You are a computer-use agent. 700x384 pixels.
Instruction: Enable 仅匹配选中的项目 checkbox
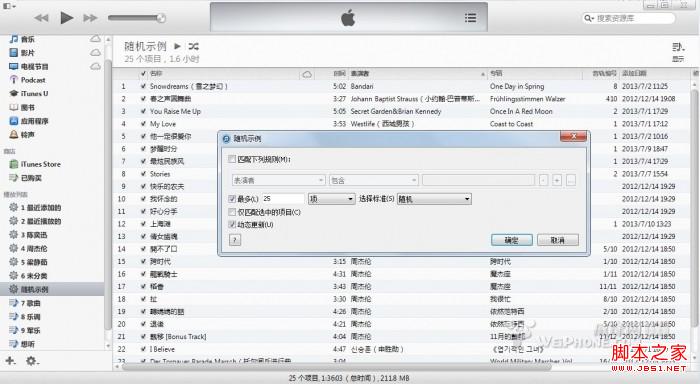pyautogui.click(x=232, y=212)
